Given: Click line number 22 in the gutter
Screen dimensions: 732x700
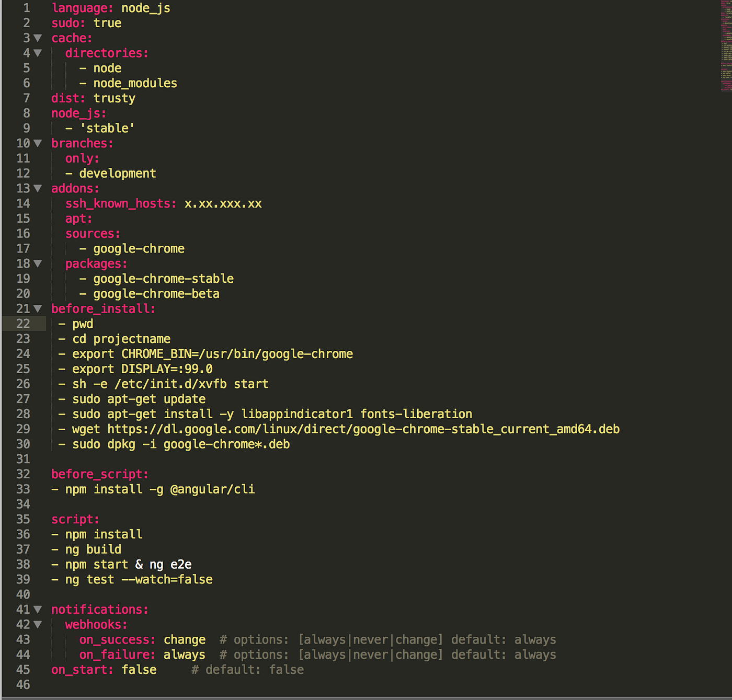Looking at the screenshot, I should tap(23, 324).
